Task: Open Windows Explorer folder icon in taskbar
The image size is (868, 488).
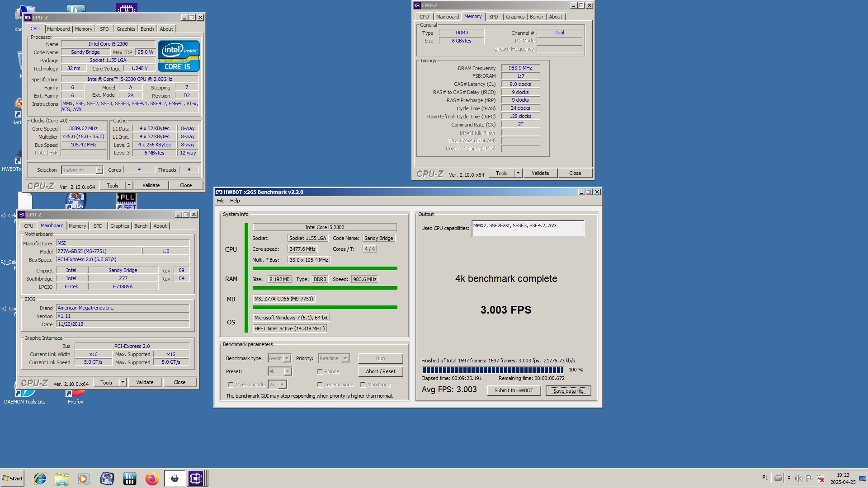Action: point(62,479)
